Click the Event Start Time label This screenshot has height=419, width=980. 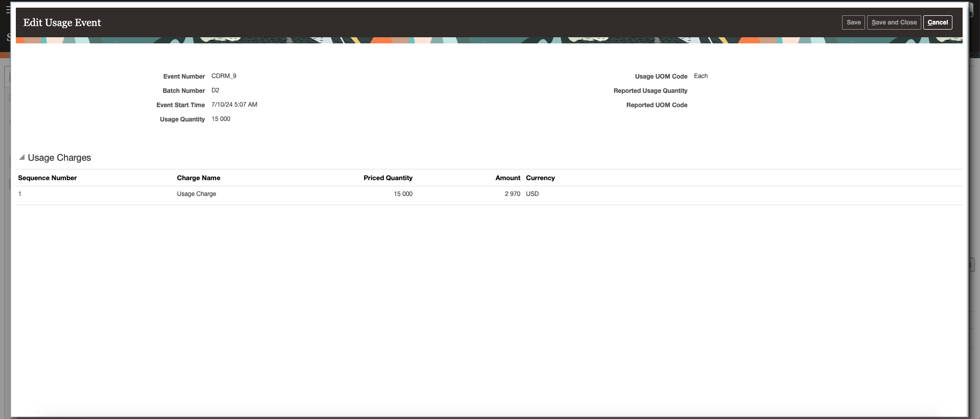(181, 105)
